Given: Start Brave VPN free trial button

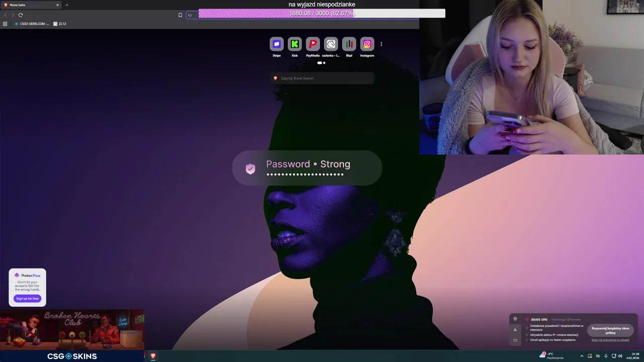Looking at the screenshot, I should [x=610, y=330].
